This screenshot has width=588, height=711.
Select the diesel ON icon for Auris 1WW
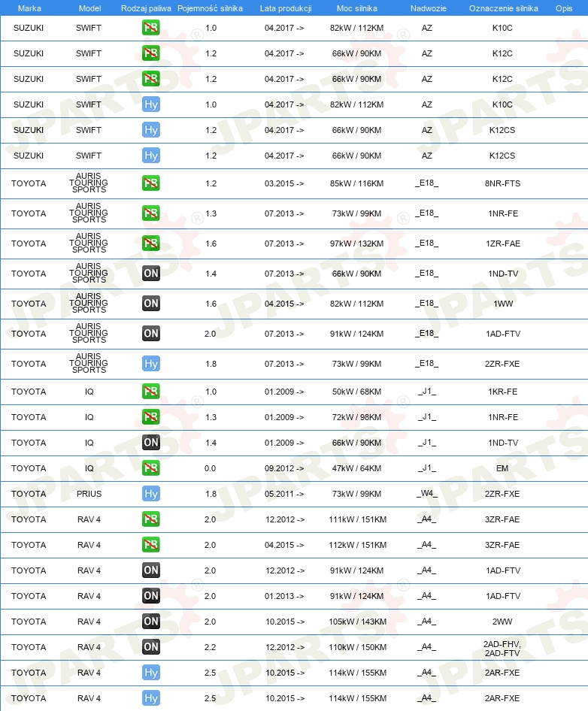[150, 304]
